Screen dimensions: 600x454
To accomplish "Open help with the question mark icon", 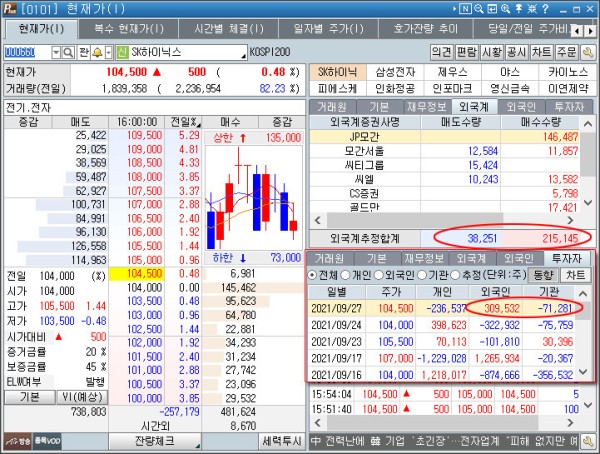I will click(545, 8).
